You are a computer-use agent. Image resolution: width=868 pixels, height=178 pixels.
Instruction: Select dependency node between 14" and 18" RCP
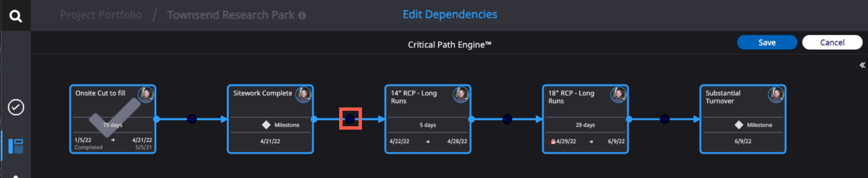(507, 119)
